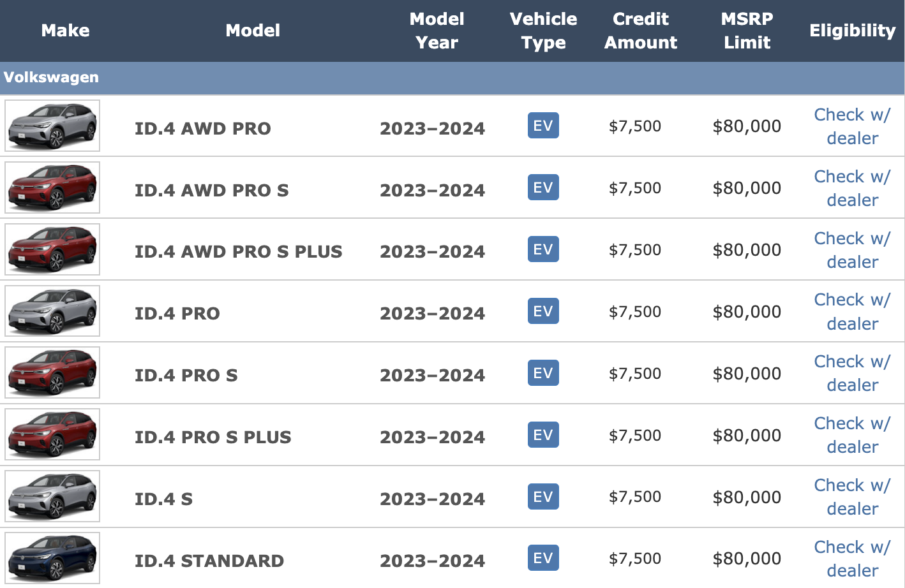Collapse the Volkswagen make group row
Viewport: 905px width, 588px height.
tap(452, 78)
